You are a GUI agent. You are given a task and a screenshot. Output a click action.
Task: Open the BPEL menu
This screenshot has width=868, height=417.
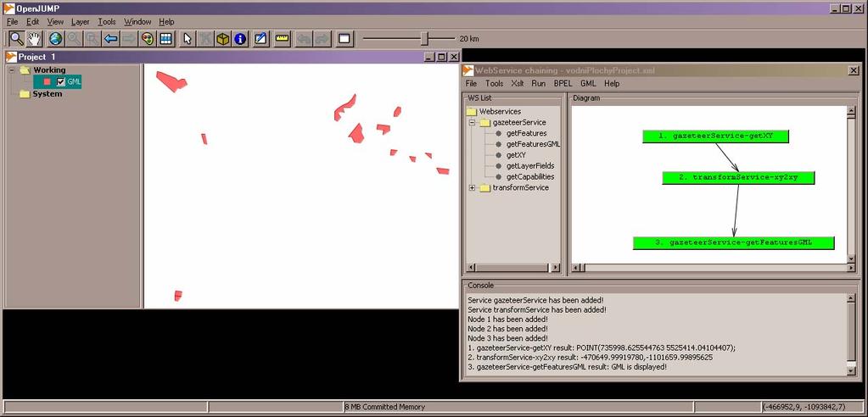pyautogui.click(x=563, y=84)
